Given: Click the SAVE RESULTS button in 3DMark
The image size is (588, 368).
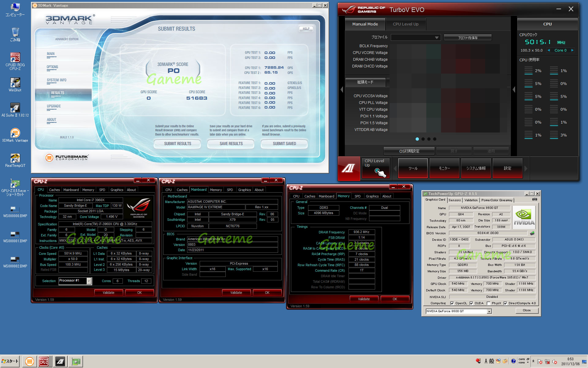Looking at the screenshot, I should 231,144.
